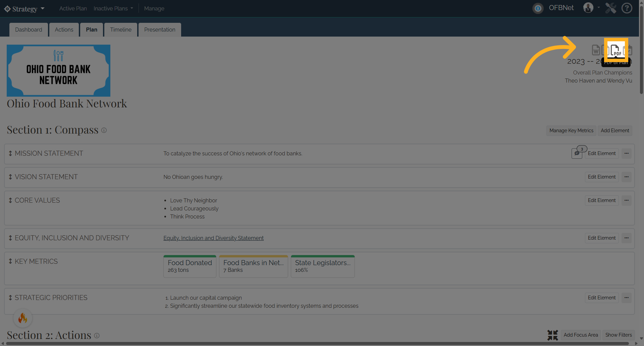Viewport: 644px width, 346px height.
Task: Open more options for Vision Statement
Action: pyautogui.click(x=626, y=177)
